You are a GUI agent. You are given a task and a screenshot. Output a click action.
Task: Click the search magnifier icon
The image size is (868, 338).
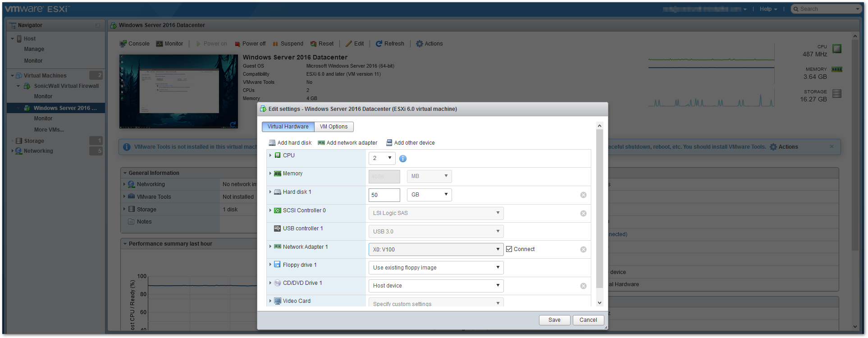tap(796, 9)
